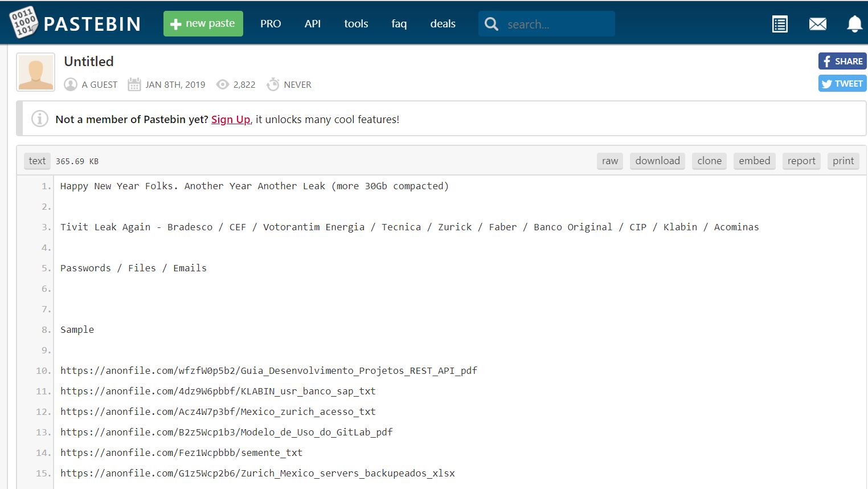The height and width of the screenshot is (489, 868).
Task: Click the Mexico_zurich_acesso_txt URL line
Action: pos(218,411)
